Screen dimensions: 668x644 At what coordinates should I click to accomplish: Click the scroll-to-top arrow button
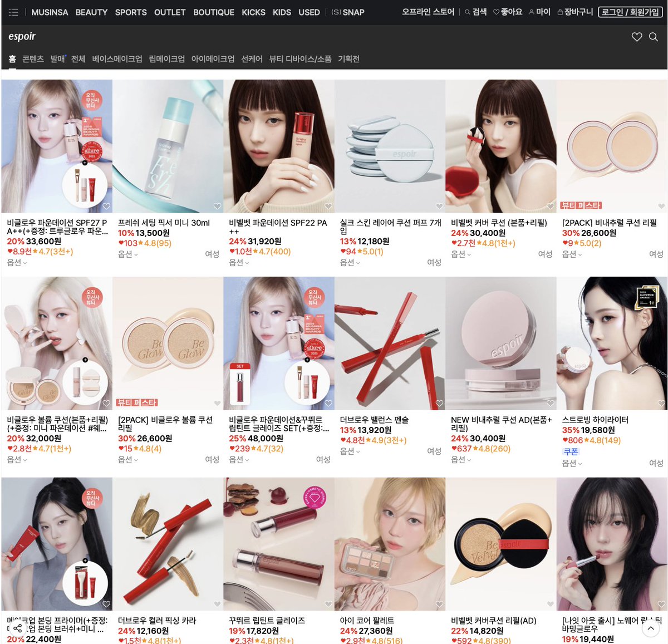[x=650, y=628]
